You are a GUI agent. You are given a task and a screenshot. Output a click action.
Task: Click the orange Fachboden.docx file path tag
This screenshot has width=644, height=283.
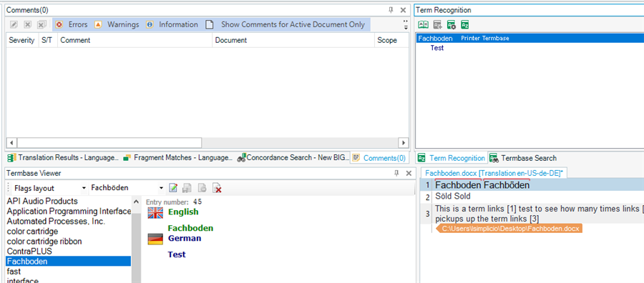(x=510, y=229)
